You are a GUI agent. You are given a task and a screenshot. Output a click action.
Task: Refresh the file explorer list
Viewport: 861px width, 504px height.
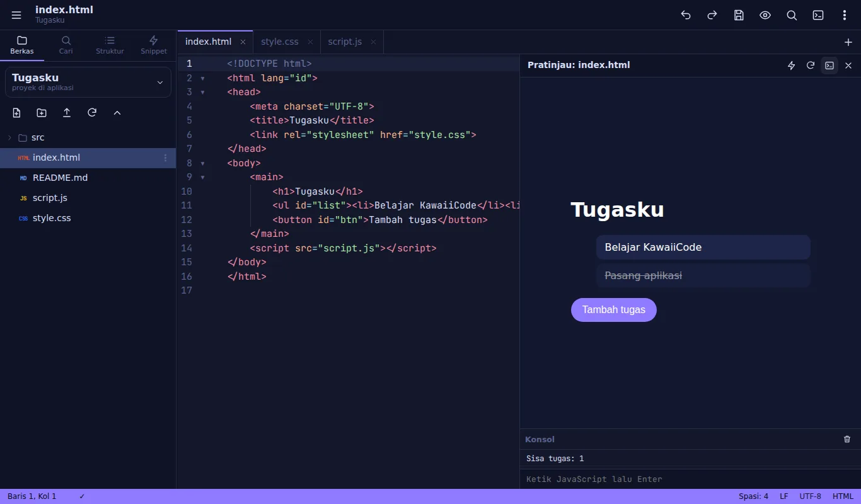pyautogui.click(x=92, y=113)
